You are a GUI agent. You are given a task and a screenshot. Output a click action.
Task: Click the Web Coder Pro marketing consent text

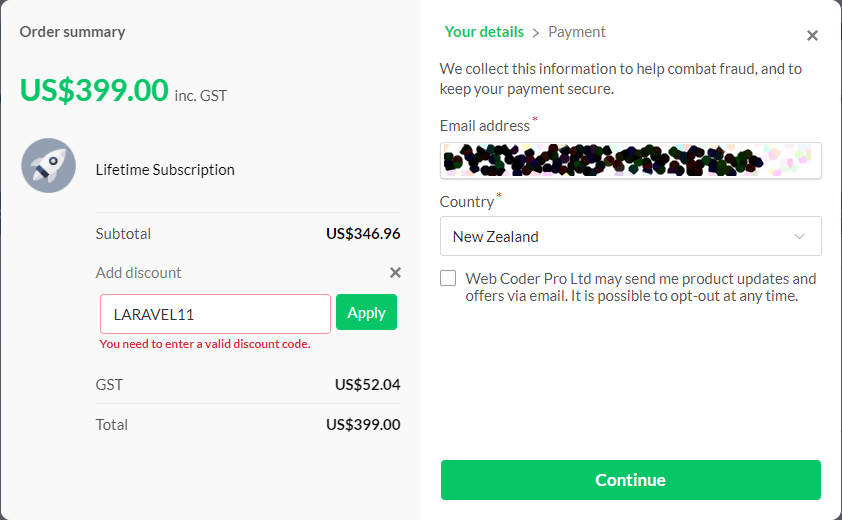tap(640, 287)
